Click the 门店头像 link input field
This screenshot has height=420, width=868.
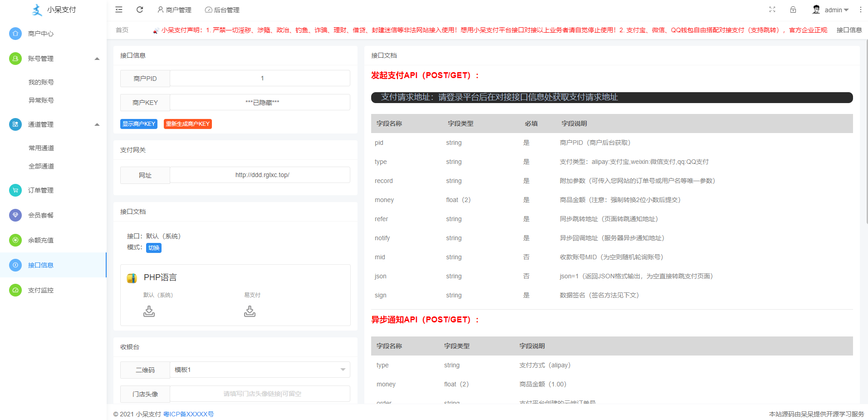coord(260,394)
